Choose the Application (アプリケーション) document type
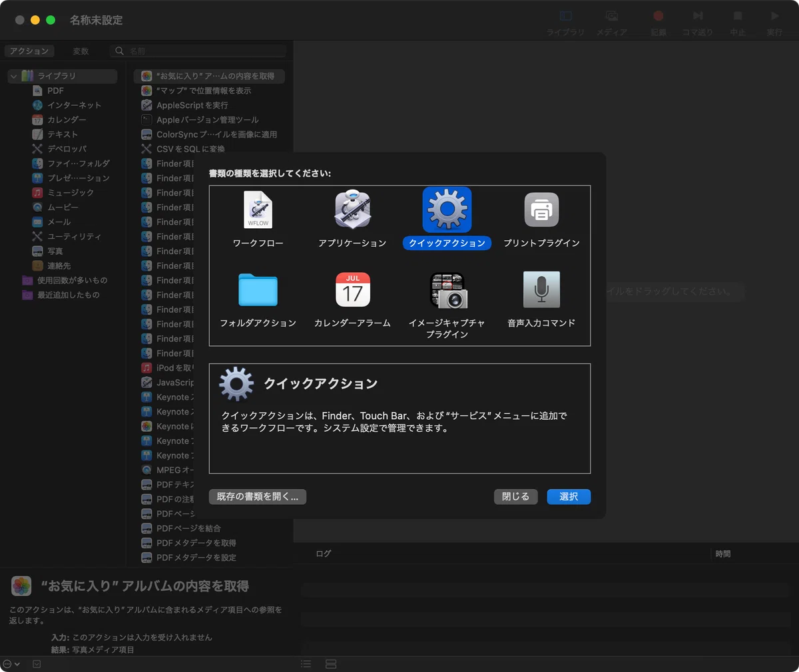The height and width of the screenshot is (672, 799). (x=352, y=220)
